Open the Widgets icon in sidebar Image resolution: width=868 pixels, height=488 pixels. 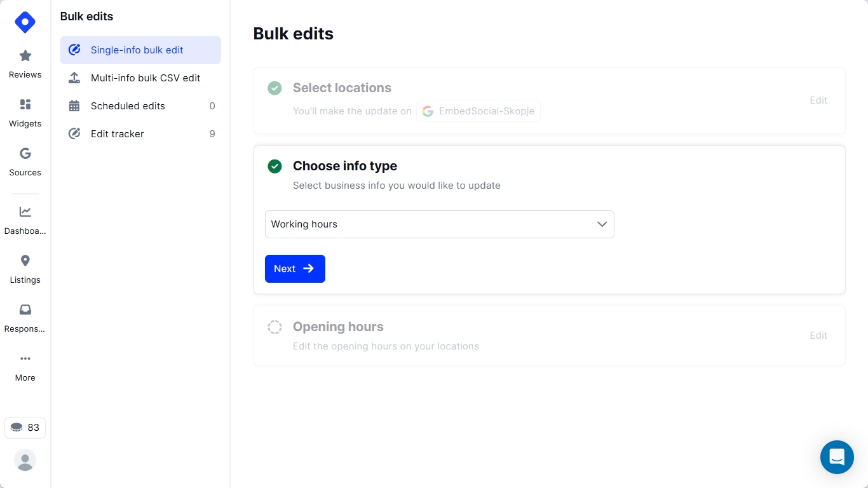point(25,105)
